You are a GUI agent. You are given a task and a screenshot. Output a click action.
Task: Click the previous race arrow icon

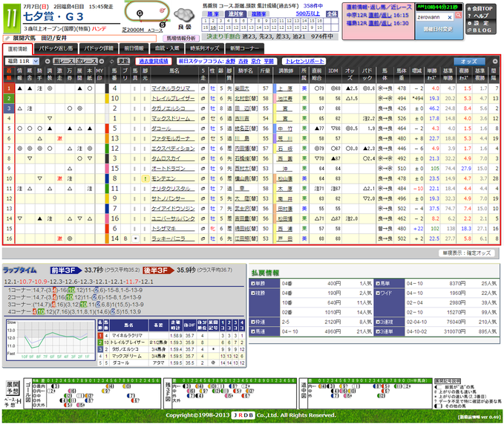pos(48,61)
